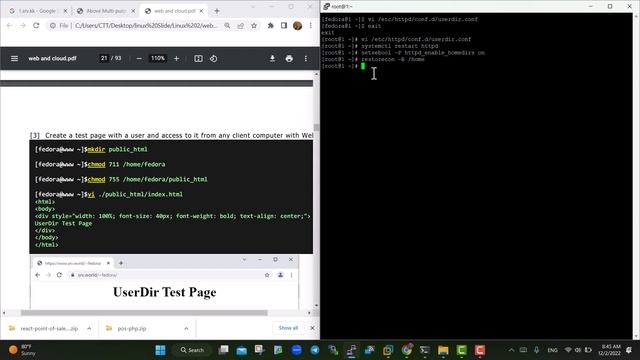The width and height of the screenshot is (640, 360).
Task: Click the taskbar Search box
Action: 192,350
